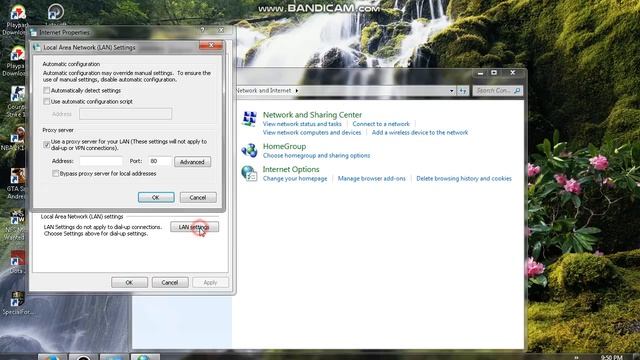This screenshot has width=640, height=360.
Task: Select the Counter Strike desktop shortcut
Action: pos(16,102)
